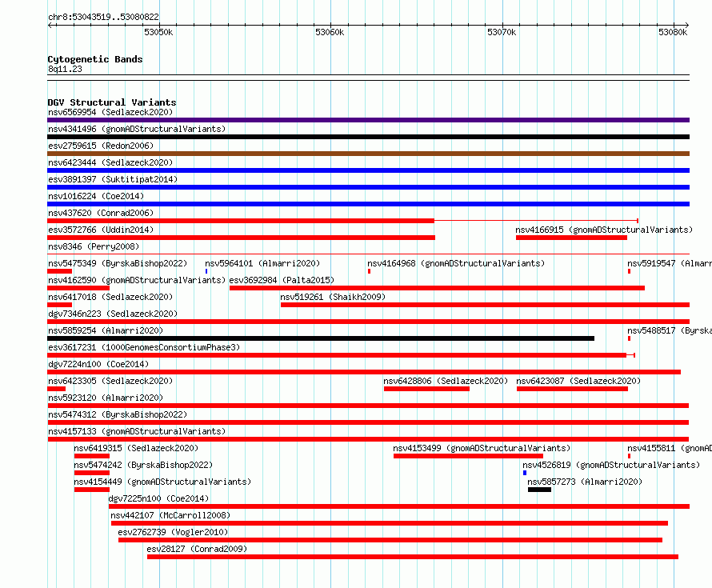Screen dimensions: 712x588
Task: Click the 53050k ruler position
Action: 158,32
